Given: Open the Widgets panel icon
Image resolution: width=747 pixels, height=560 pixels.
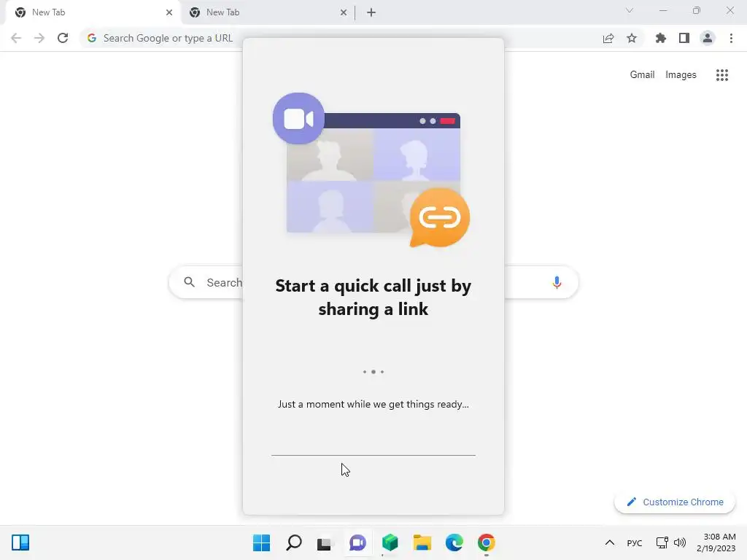Looking at the screenshot, I should tap(20, 542).
